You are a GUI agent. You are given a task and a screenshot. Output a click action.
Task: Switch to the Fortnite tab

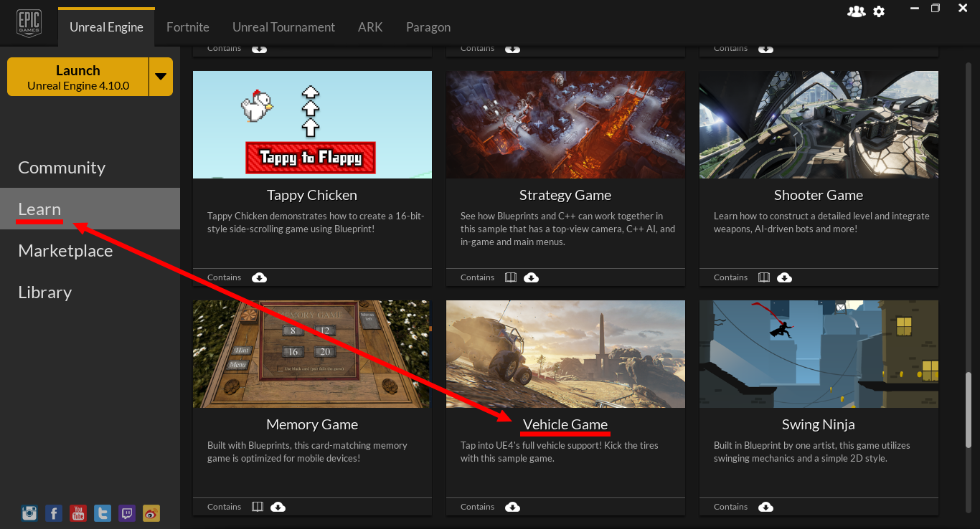coord(188,27)
